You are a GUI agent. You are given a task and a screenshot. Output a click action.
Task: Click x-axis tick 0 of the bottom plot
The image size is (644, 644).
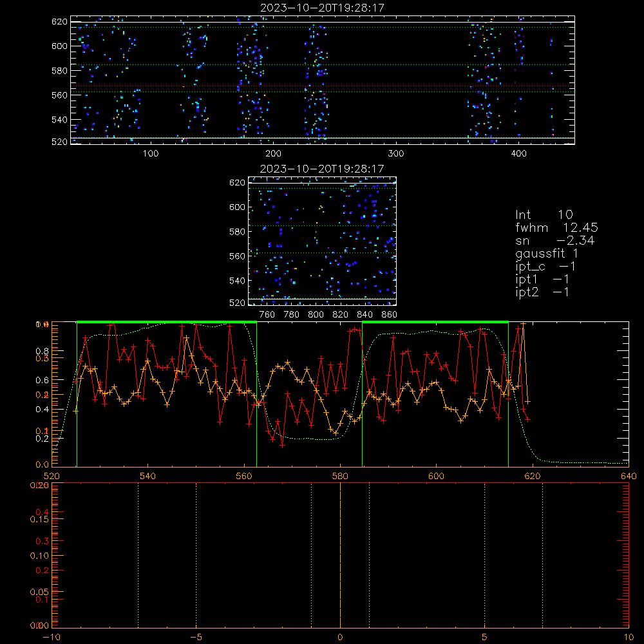[340, 637]
